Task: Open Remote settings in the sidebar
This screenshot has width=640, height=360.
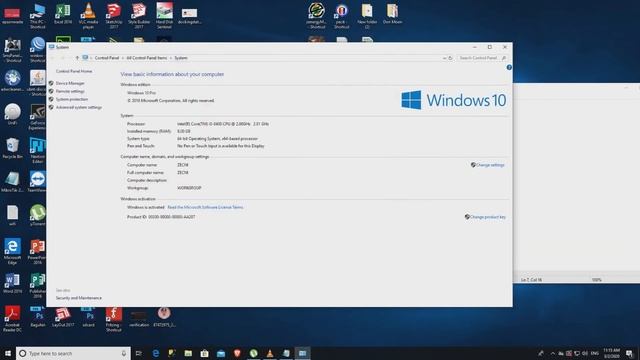Action: 70,91
